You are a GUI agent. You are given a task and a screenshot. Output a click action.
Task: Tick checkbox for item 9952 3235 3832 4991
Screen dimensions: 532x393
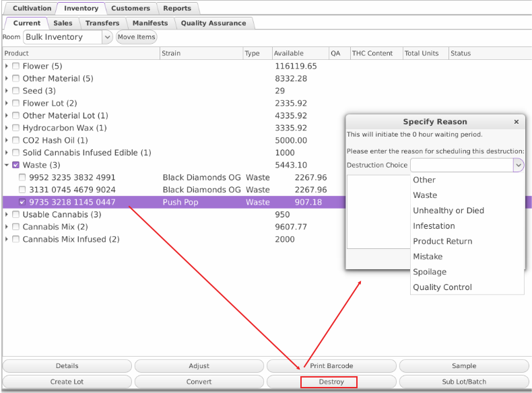pyautogui.click(x=23, y=178)
